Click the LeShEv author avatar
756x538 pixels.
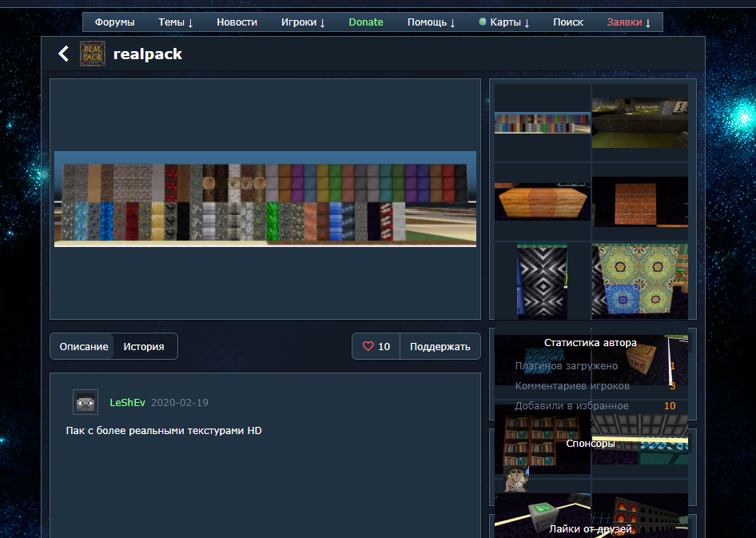pos(86,402)
